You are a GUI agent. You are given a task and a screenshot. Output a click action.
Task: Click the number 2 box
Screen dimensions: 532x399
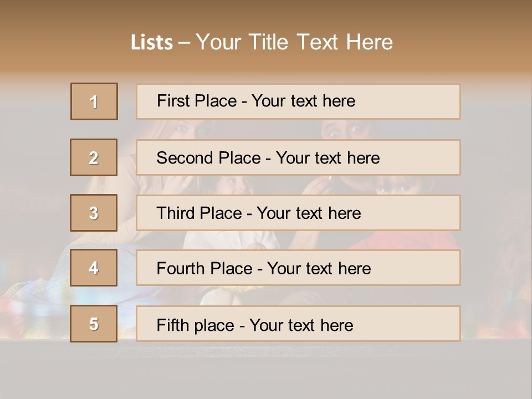click(x=94, y=157)
